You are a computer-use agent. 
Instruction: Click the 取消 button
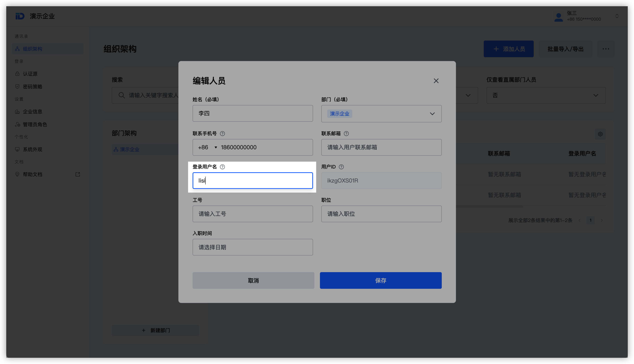pyautogui.click(x=253, y=280)
